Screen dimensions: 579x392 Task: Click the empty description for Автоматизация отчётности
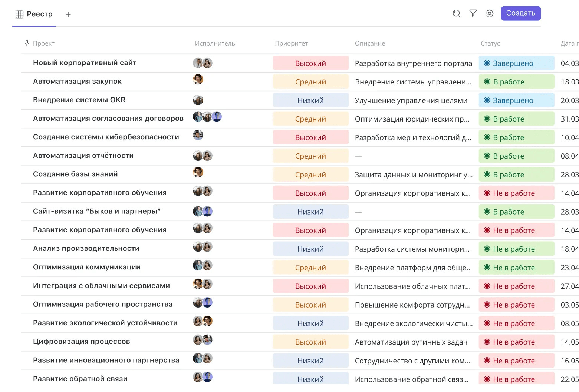[412, 156]
